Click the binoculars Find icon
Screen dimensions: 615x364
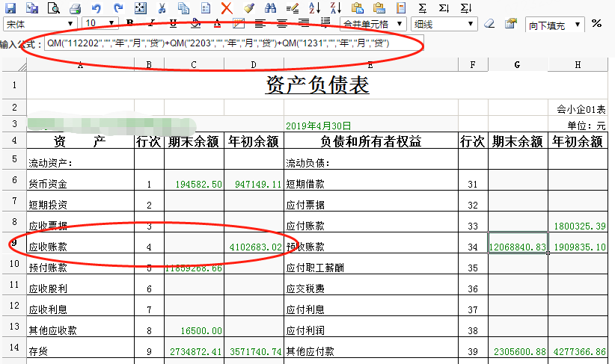(270, 7)
